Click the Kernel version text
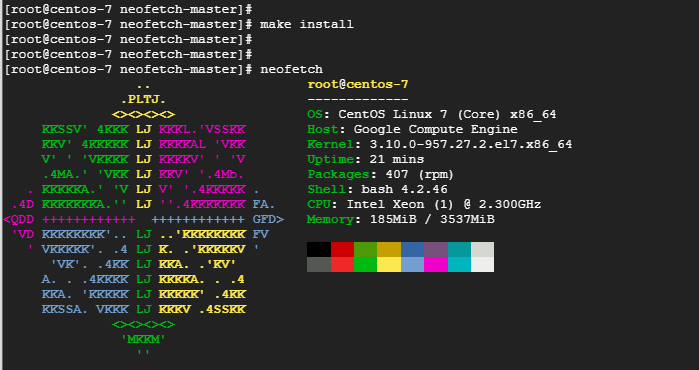Viewport: 699px width, 370px height. (471, 144)
